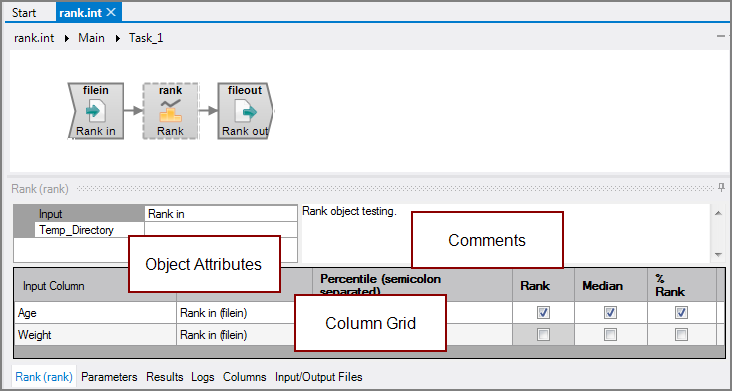The width and height of the screenshot is (732, 391).
Task: Click the Temp_Directory value field
Action: (221, 230)
